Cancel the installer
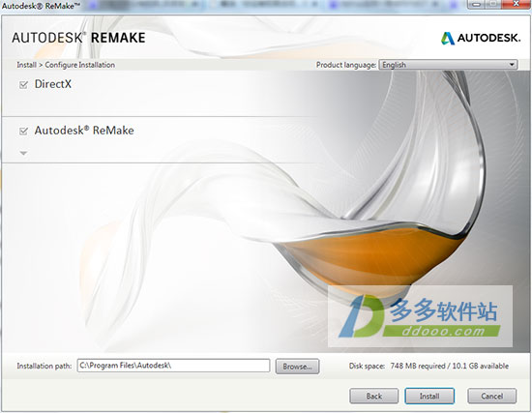532x413 pixels. point(492,396)
